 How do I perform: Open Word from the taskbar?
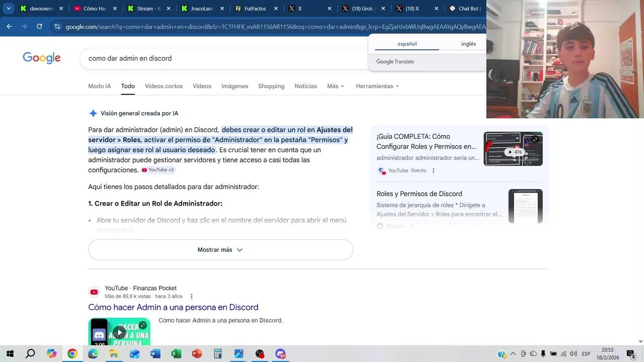[x=155, y=354]
